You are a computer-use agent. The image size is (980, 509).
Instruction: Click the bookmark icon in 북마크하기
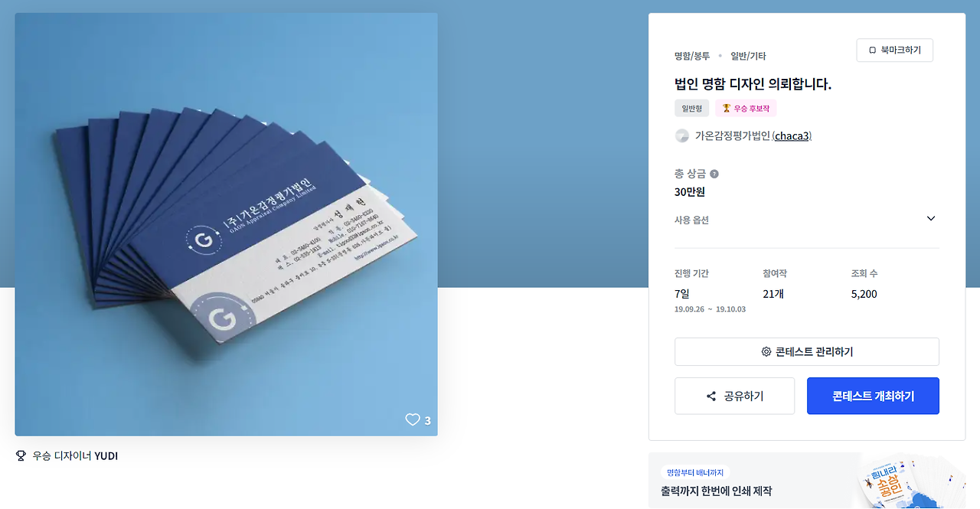click(x=872, y=51)
